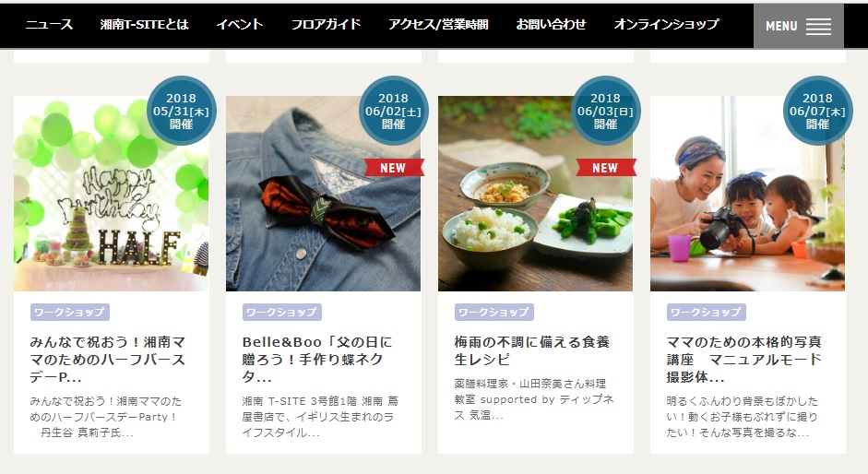Viewport: 868px width, 474px height.
Task: Open 梅雨の不調に備える食養生レシピ title
Action: [x=532, y=350]
